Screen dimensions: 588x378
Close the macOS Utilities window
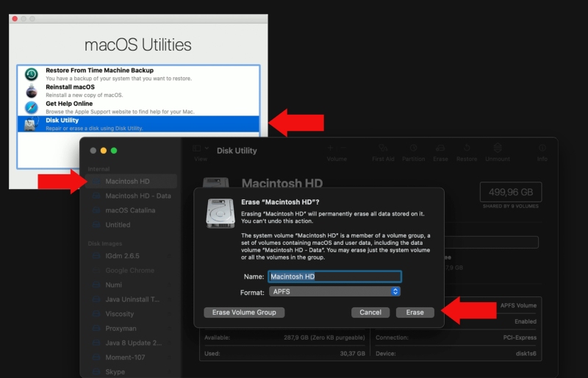tap(15, 19)
